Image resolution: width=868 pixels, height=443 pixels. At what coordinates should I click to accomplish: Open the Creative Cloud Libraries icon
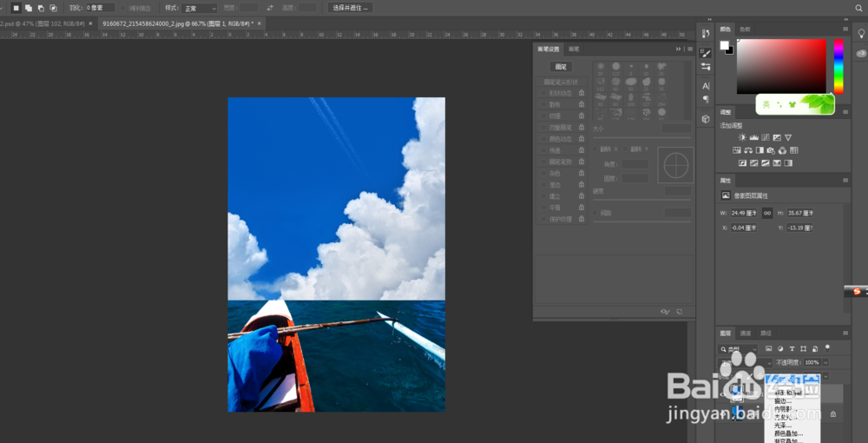[861, 53]
